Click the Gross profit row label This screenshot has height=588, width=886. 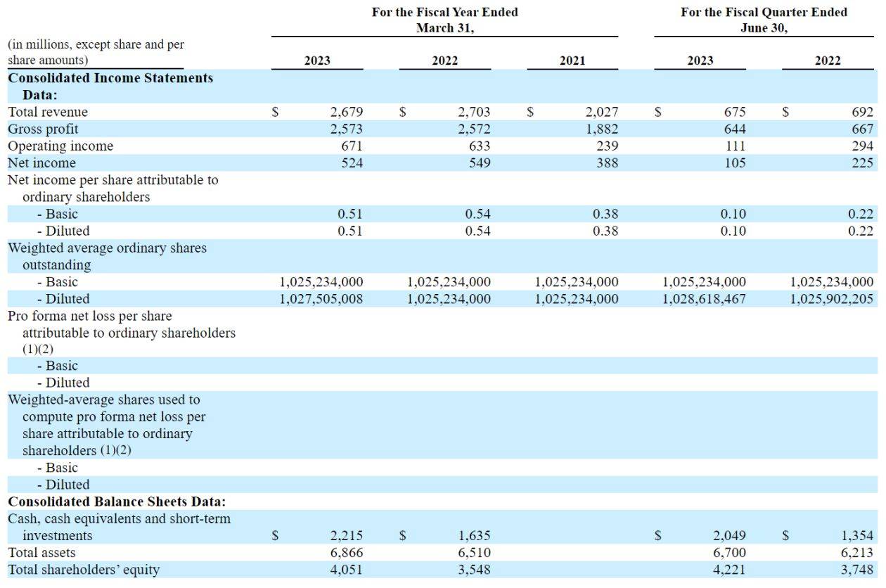[43, 129]
